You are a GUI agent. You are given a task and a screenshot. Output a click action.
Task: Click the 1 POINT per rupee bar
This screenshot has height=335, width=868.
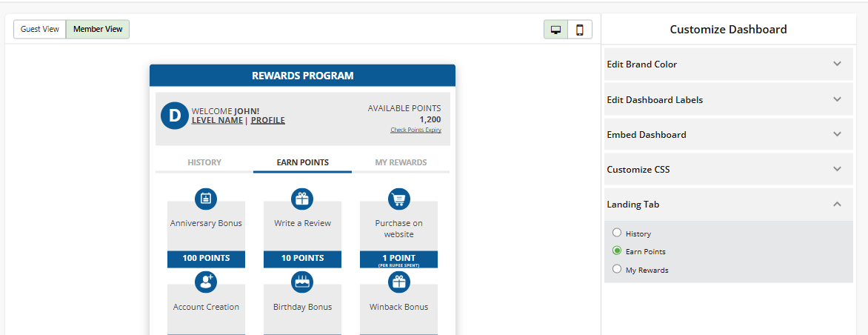[398, 259]
